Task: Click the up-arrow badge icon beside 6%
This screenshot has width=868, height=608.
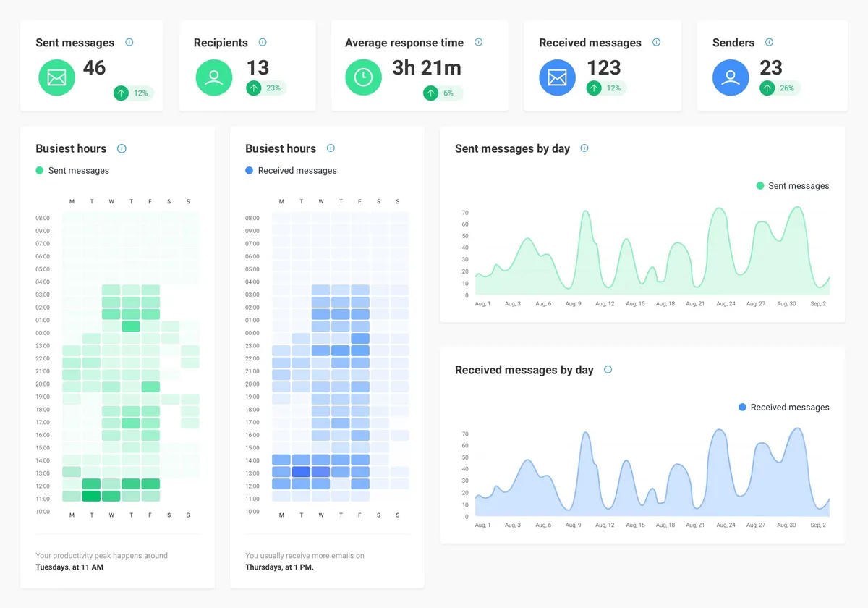Action: pos(431,93)
